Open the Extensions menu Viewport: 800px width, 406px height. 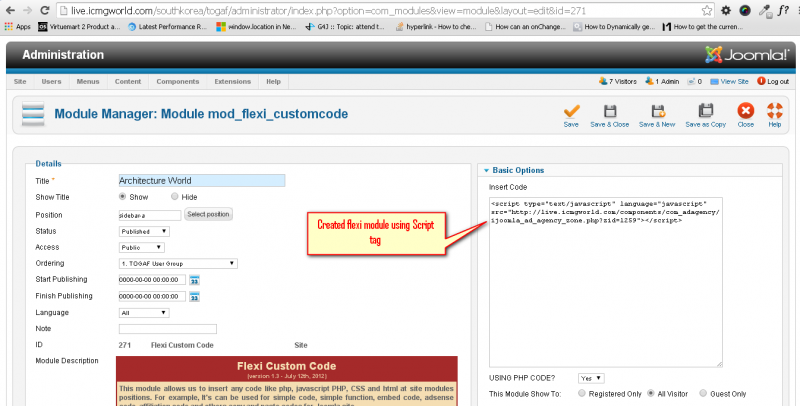tap(232, 82)
